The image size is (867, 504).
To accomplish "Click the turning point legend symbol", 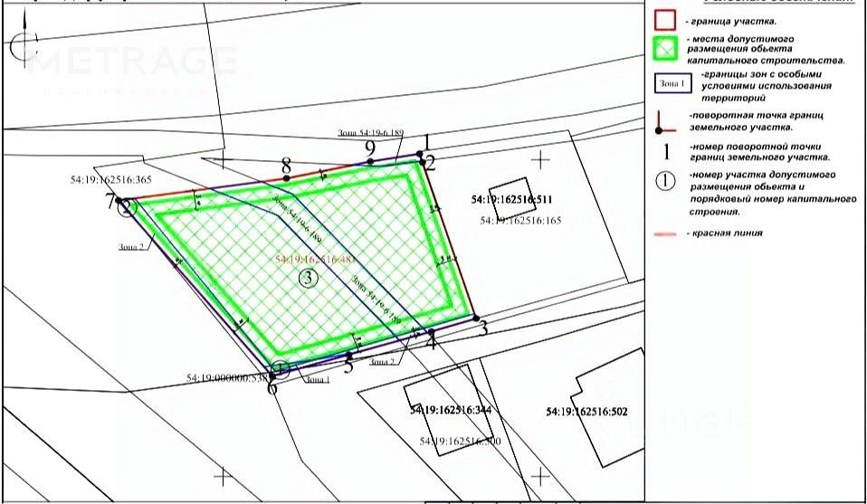I will [x=665, y=122].
